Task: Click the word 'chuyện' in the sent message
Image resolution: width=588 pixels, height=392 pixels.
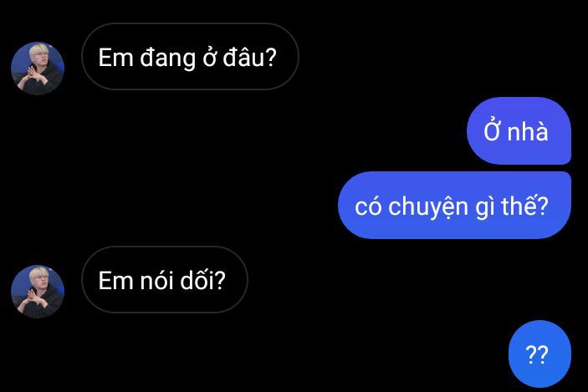Action: click(428, 206)
